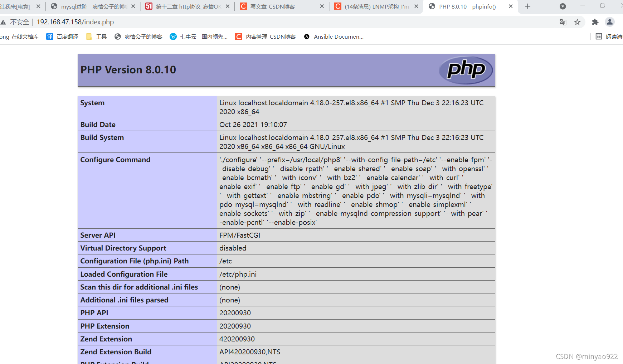
Task: Click the address bar URL
Action: pos(75,22)
